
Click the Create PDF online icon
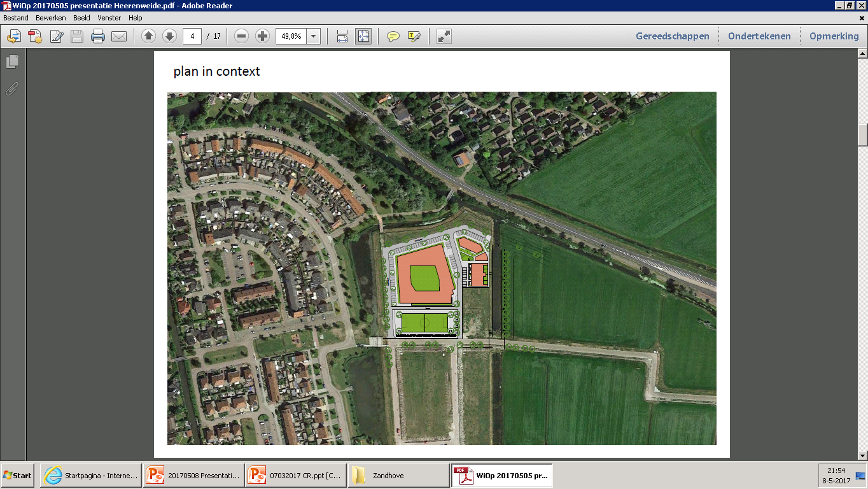(x=35, y=36)
